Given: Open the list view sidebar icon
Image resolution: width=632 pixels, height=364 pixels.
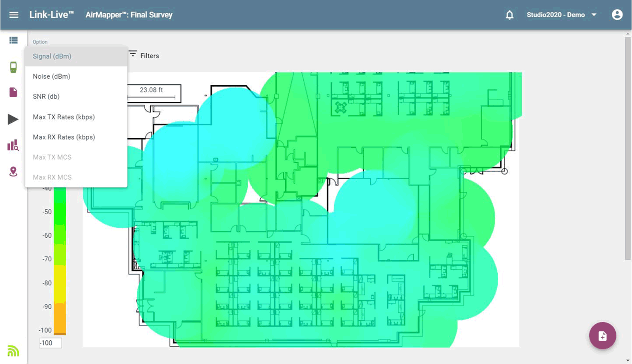Looking at the screenshot, I should [13, 40].
